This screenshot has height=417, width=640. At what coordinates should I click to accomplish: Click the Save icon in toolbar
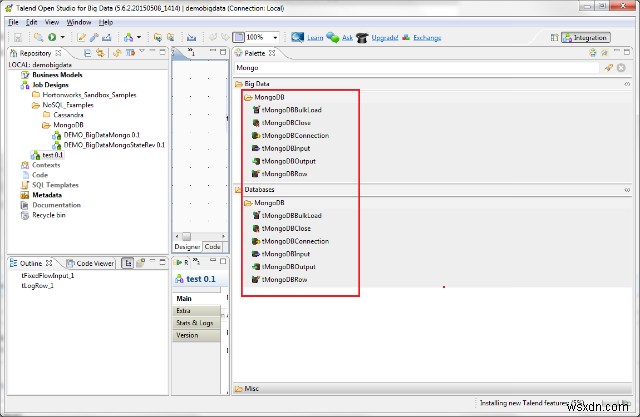click(x=18, y=38)
